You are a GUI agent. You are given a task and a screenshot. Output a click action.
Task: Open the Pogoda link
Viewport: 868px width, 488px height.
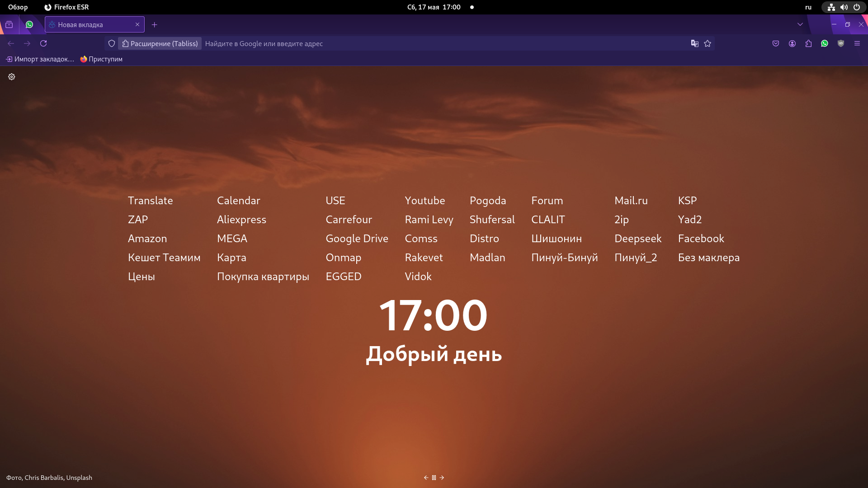(x=488, y=201)
